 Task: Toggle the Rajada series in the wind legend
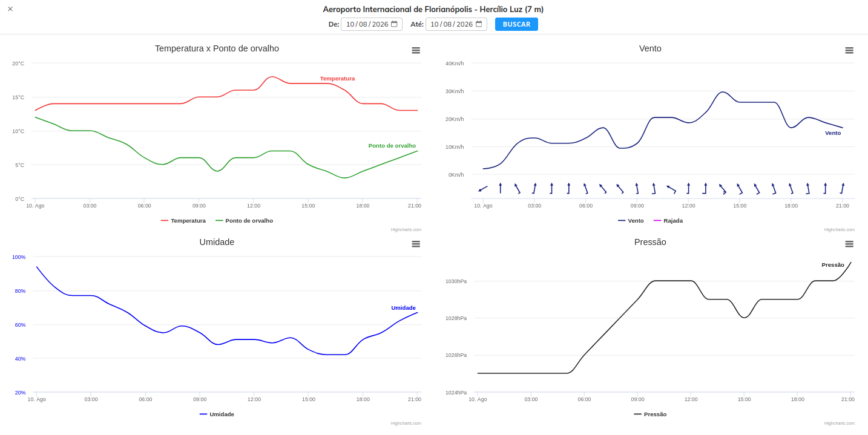coord(668,221)
